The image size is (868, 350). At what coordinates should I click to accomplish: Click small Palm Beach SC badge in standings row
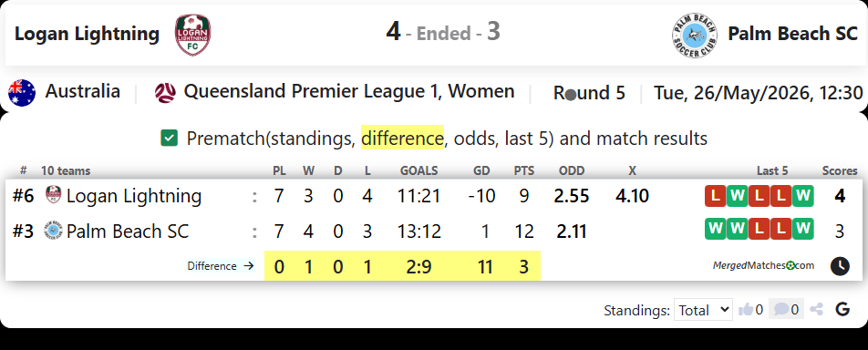point(53,231)
